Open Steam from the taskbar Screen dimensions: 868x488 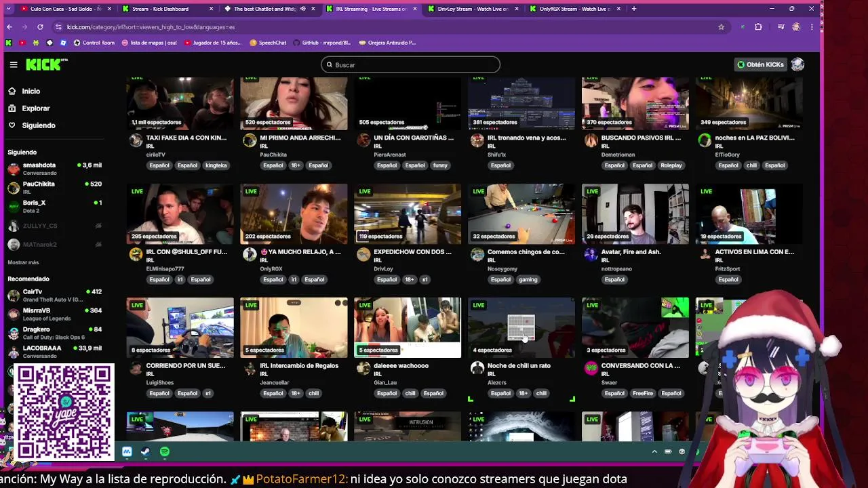point(145,451)
